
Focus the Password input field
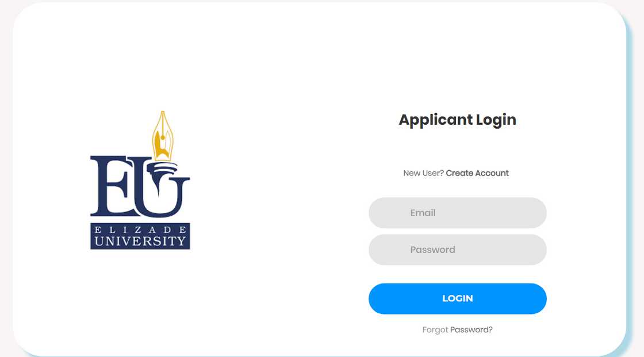pyautogui.click(x=458, y=249)
